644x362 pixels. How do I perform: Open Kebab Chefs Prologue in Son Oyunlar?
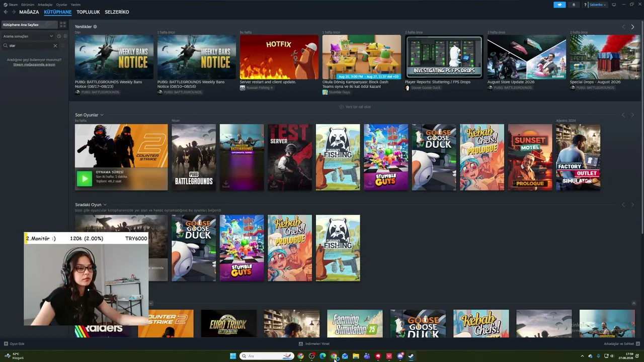[x=482, y=157]
